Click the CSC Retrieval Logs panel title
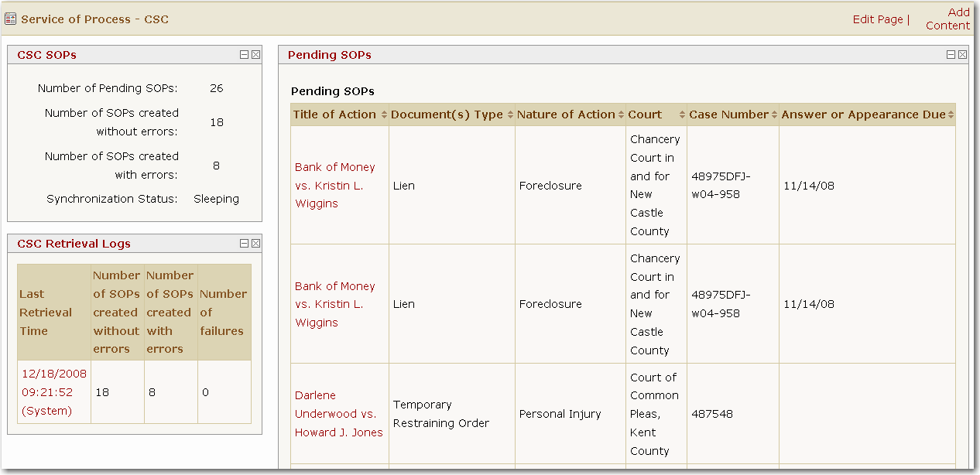Viewport: 980px width, 475px height. pyautogui.click(x=74, y=244)
